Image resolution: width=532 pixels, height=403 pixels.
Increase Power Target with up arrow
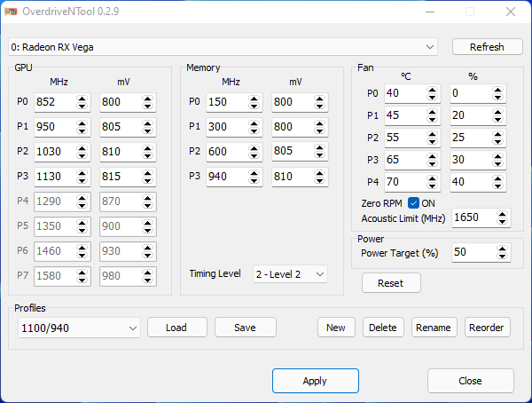pyautogui.click(x=502, y=249)
